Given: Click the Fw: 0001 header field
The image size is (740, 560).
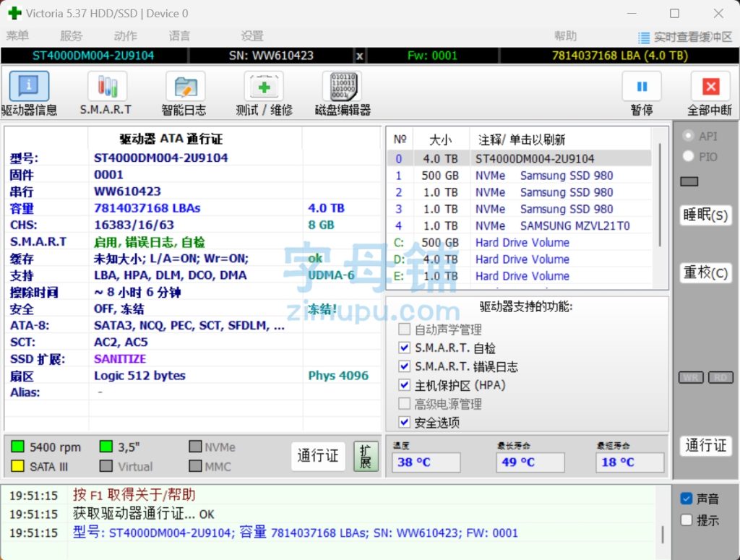Looking at the screenshot, I should (432, 56).
